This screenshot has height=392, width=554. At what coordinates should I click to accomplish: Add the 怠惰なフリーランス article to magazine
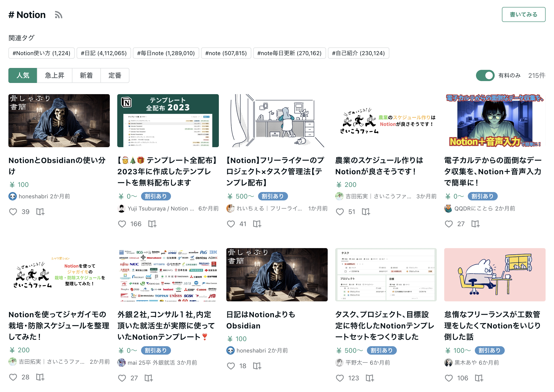coord(479,378)
